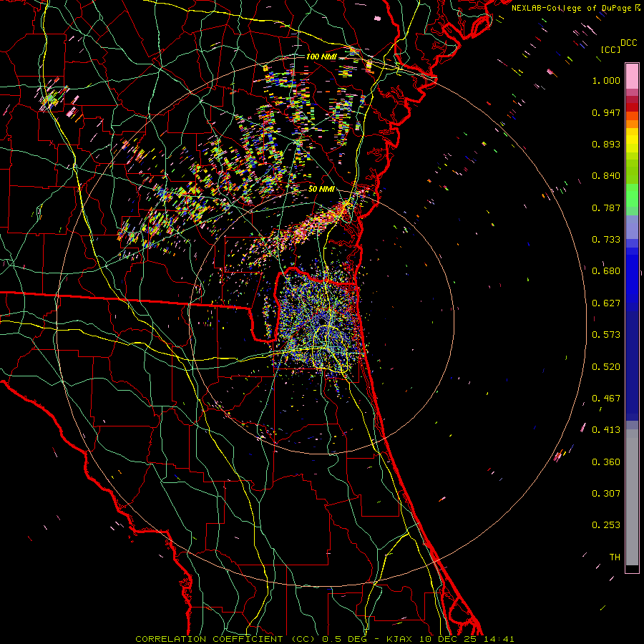Screen dimensions: 644x644
Task: Click the 0.893 scale value
Action: tap(606, 144)
